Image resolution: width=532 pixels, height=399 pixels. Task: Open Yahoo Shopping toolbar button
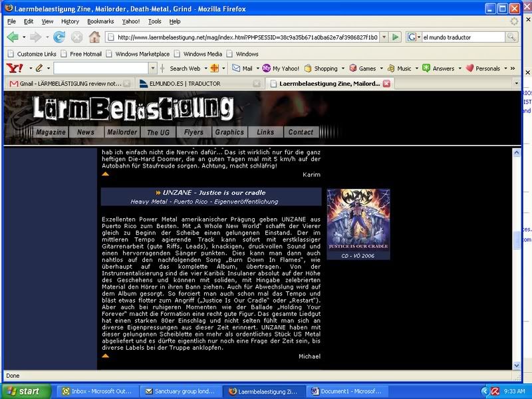[x=321, y=68]
